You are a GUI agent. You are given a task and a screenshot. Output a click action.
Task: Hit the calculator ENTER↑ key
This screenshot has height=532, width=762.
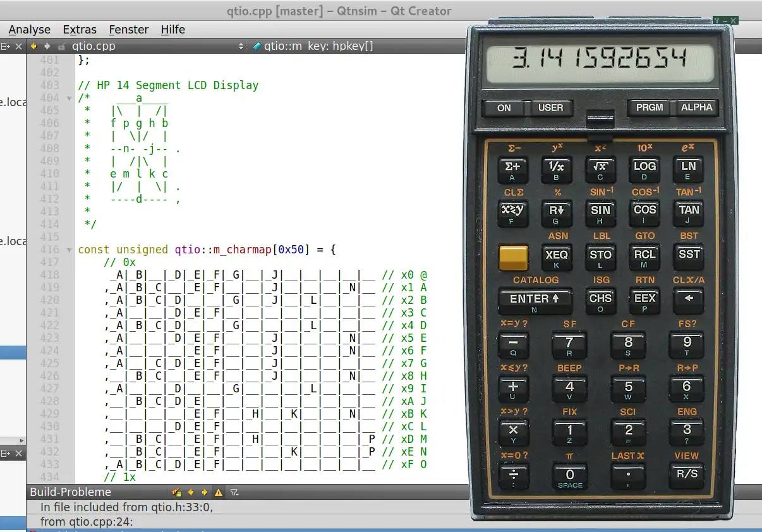tap(535, 302)
